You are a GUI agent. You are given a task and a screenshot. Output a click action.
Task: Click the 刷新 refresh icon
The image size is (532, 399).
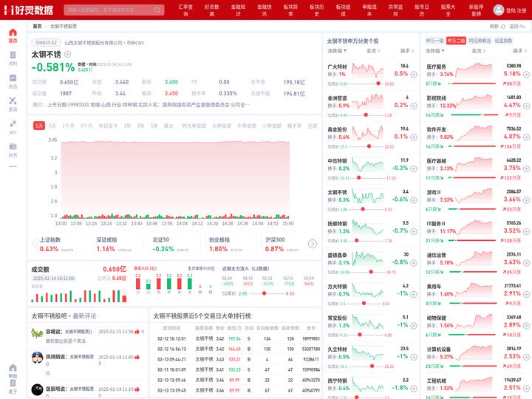coord(503,26)
